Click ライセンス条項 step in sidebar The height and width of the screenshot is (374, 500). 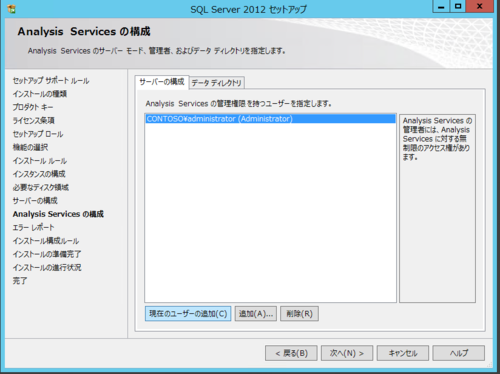coord(33,121)
